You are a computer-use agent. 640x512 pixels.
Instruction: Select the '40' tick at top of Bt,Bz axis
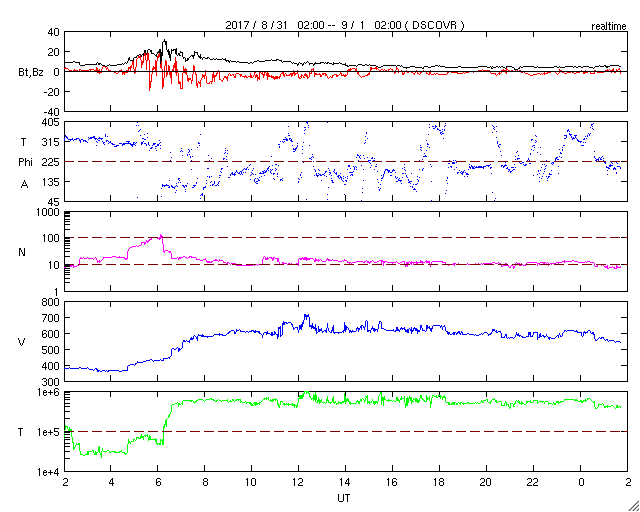(55, 32)
